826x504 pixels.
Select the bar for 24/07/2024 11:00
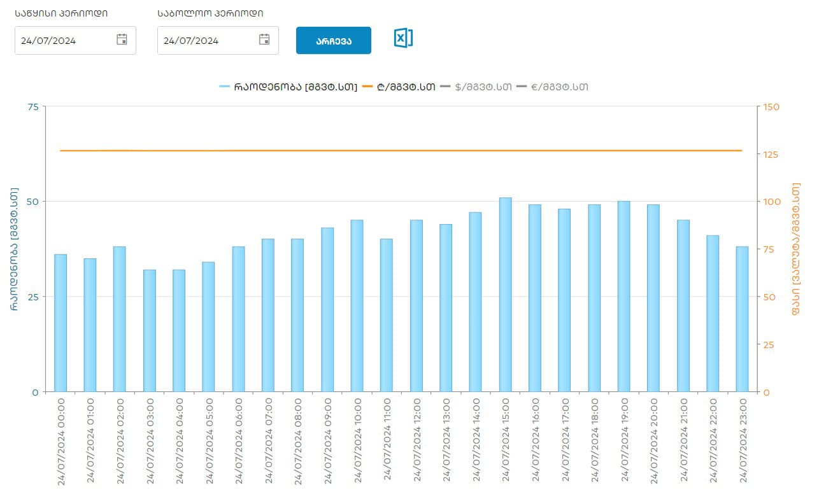coord(387,315)
